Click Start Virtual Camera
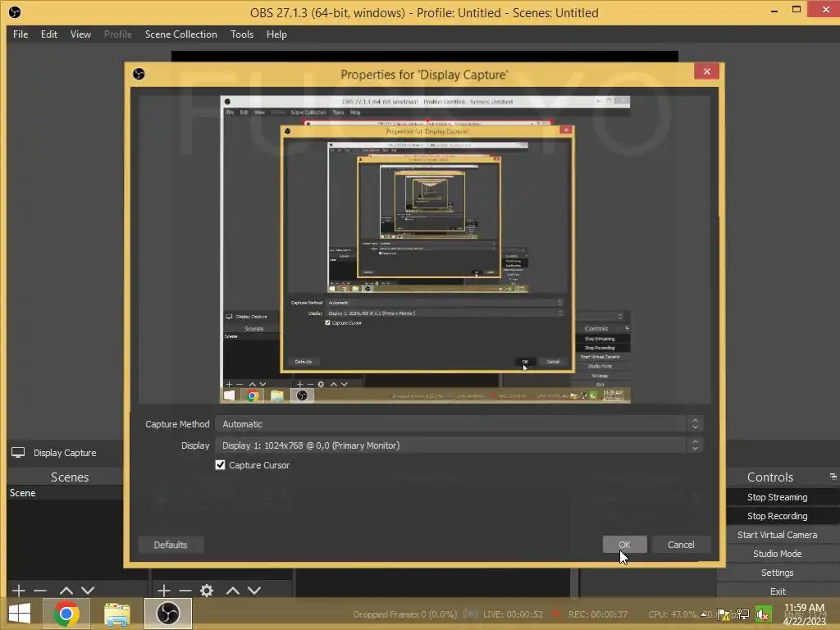840x630 pixels. [778, 535]
